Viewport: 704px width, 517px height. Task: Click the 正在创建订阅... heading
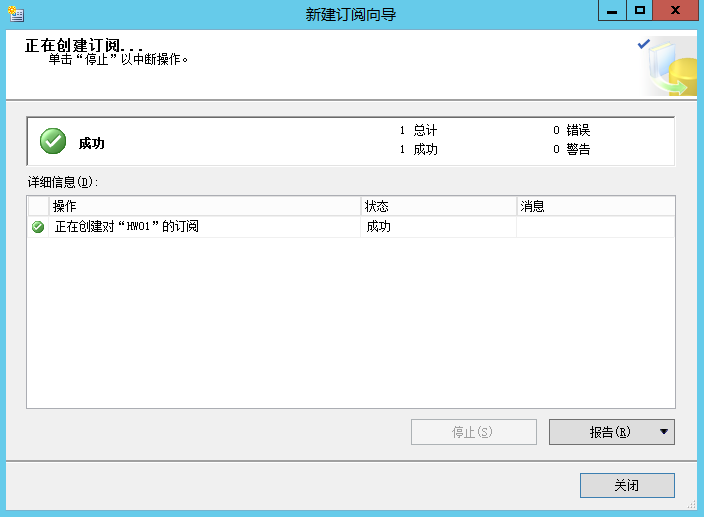[84, 45]
